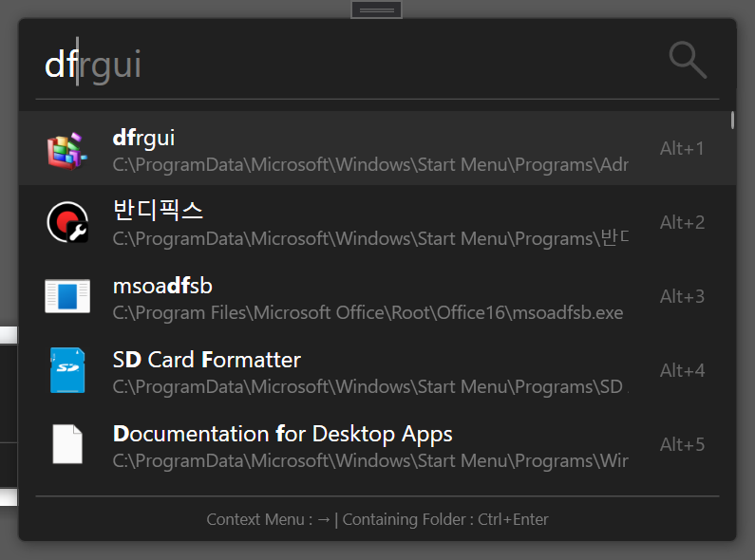This screenshot has width=755, height=560.
Task: Click the Containing Folder Ctrl+Enter hint
Action: point(445,519)
